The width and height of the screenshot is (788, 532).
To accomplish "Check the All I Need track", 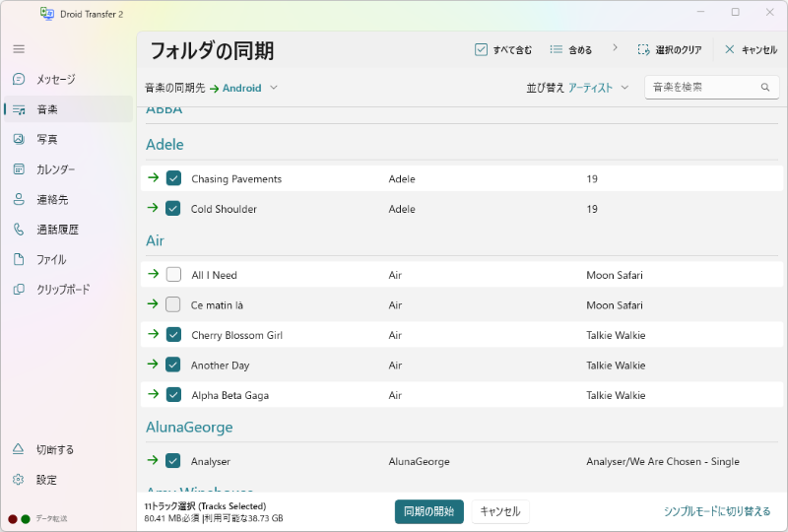I will (173, 275).
